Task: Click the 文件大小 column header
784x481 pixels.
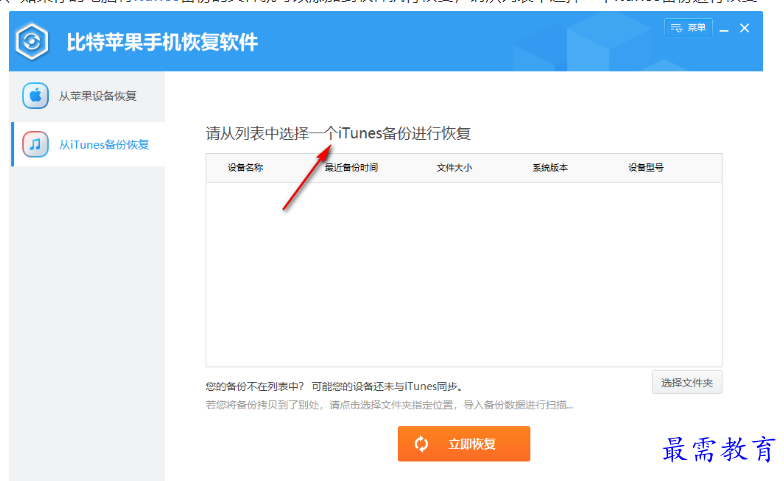Action: click(454, 168)
